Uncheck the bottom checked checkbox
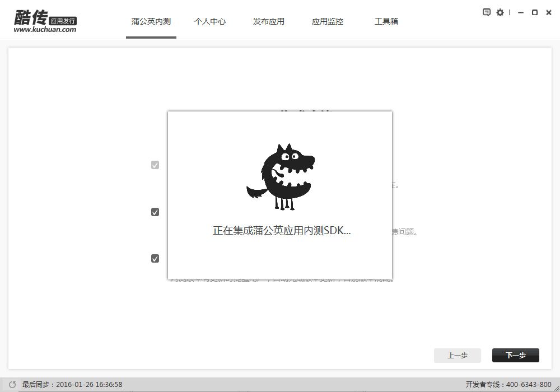Viewport: 560px width, 392px height. (x=155, y=258)
